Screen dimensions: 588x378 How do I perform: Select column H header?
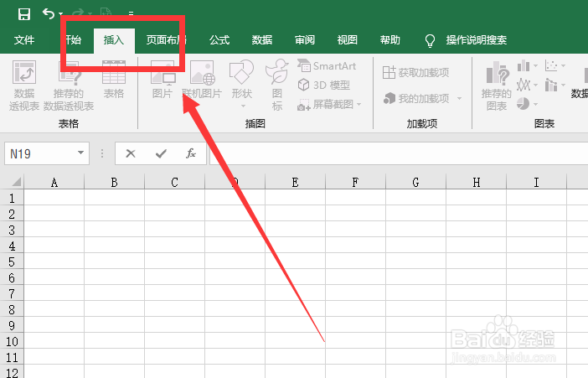[477, 183]
